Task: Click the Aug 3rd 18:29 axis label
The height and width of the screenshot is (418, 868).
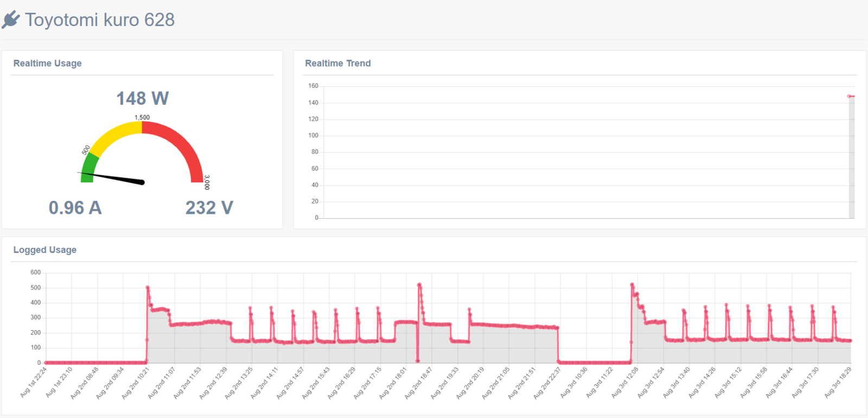Action: click(x=838, y=383)
